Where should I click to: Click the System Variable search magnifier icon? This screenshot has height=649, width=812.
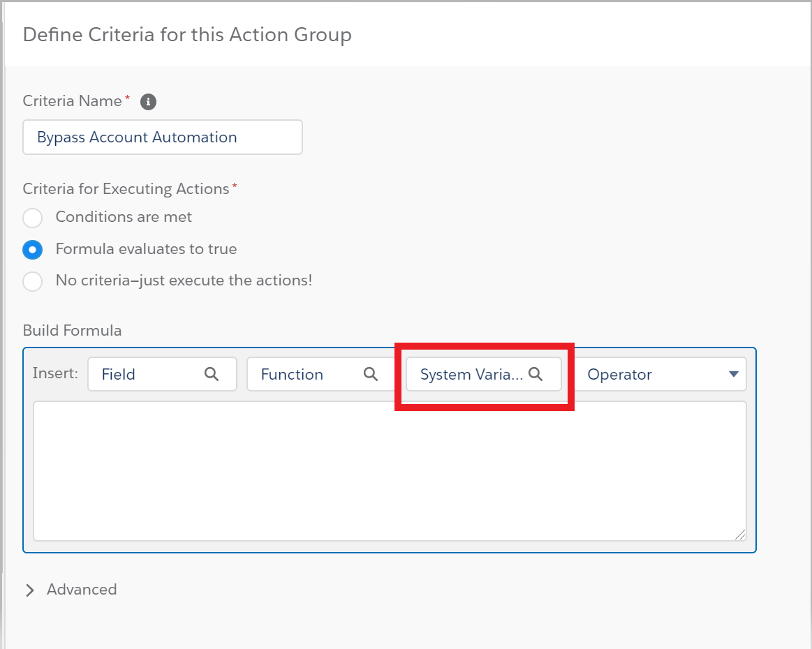coord(536,373)
